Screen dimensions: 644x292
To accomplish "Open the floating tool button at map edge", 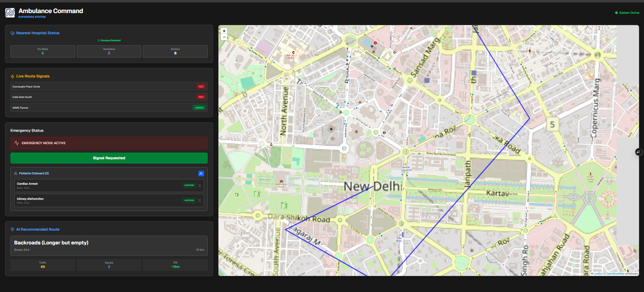I will (x=638, y=152).
